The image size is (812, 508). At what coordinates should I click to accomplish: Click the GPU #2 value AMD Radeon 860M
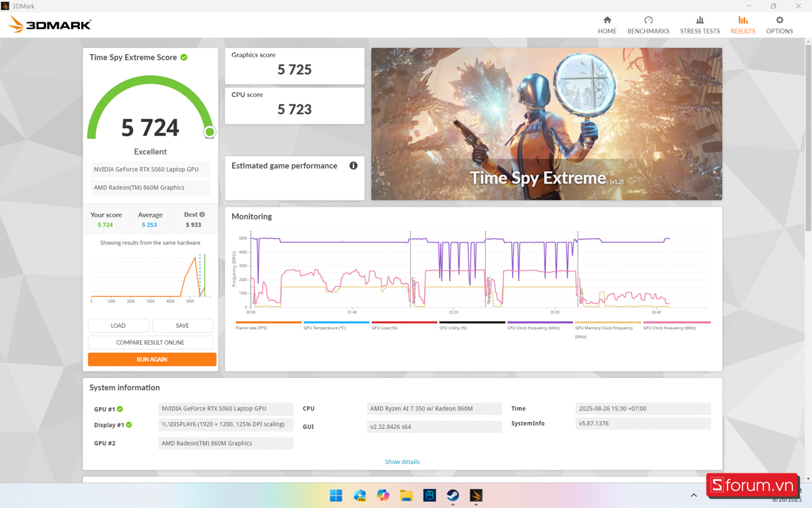pyautogui.click(x=226, y=444)
